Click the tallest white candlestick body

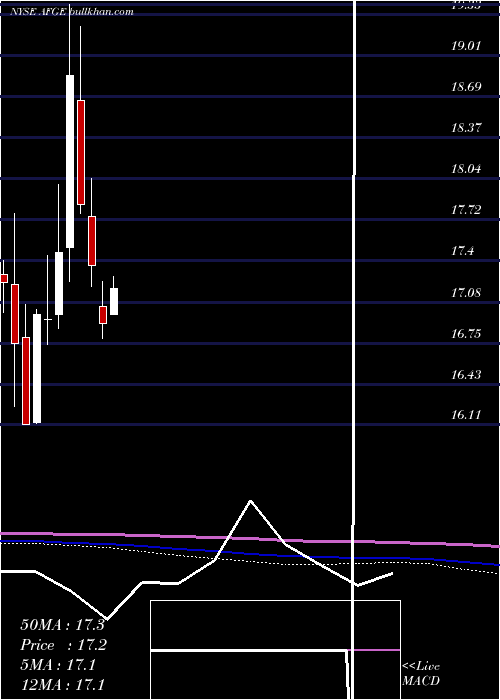point(70,161)
